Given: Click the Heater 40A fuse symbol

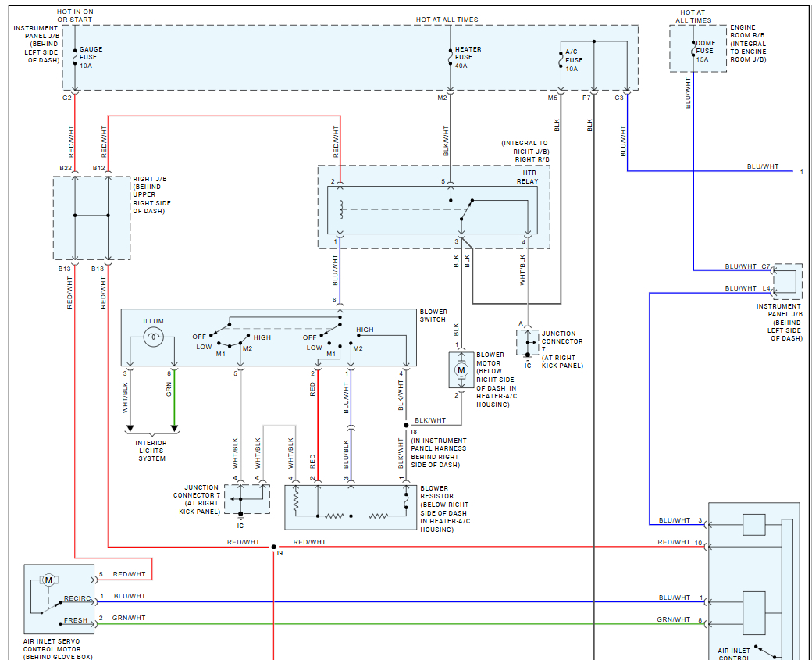Looking at the screenshot, I should click(450, 56).
